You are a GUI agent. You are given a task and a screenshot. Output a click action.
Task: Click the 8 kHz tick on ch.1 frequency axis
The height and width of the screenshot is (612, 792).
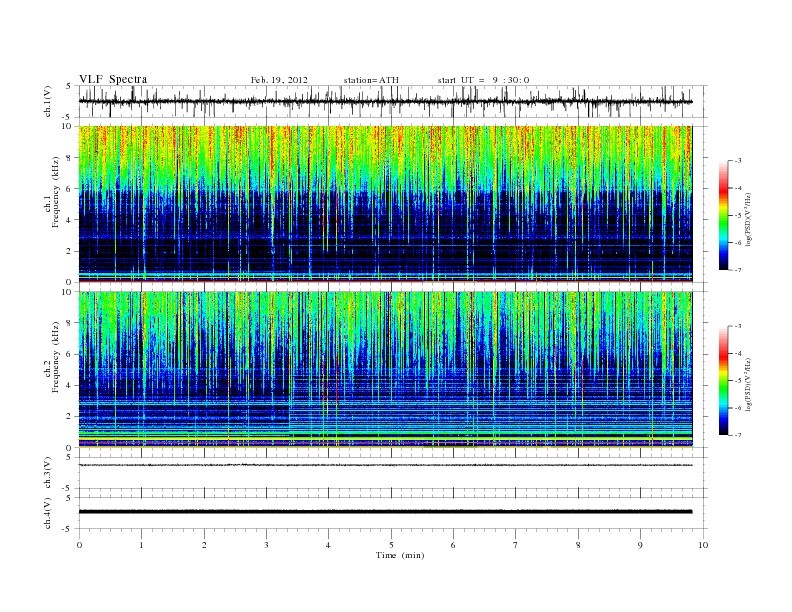[x=70, y=157]
